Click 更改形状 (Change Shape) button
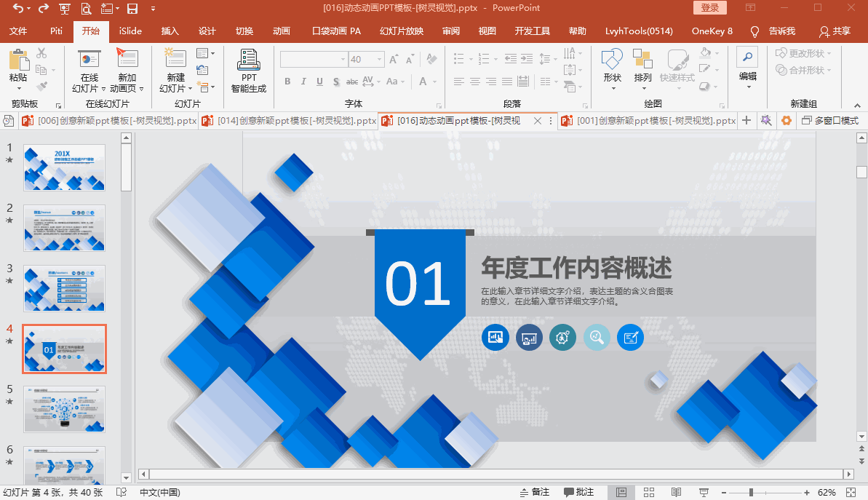This screenshot has width=868, height=500. point(803,53)
